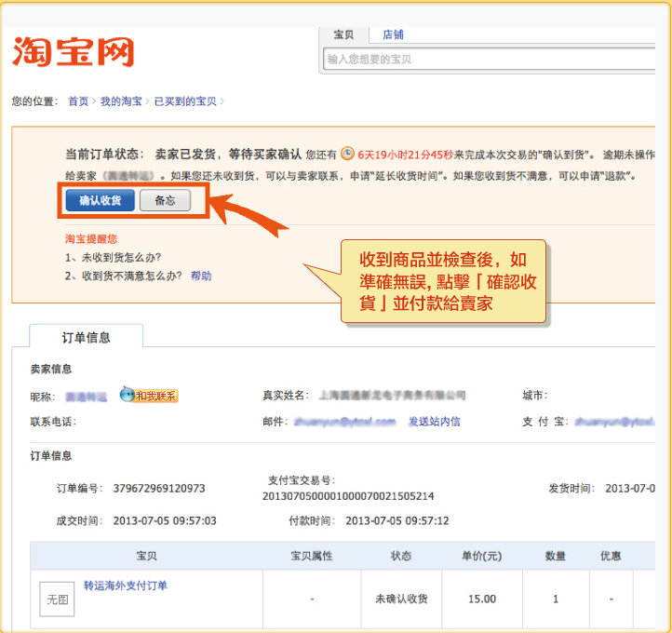
Task: Click 2、收到货不满意怎么办? reminder line
Action: click(x=124, y=276)
